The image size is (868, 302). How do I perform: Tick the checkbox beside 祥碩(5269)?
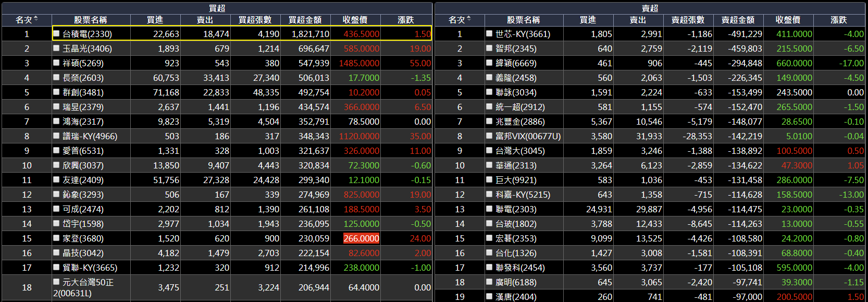tap(56, 63)
